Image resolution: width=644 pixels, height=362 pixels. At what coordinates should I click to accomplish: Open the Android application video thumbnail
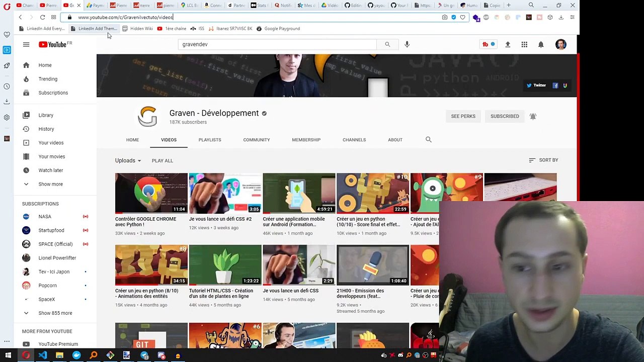point(299,193)
